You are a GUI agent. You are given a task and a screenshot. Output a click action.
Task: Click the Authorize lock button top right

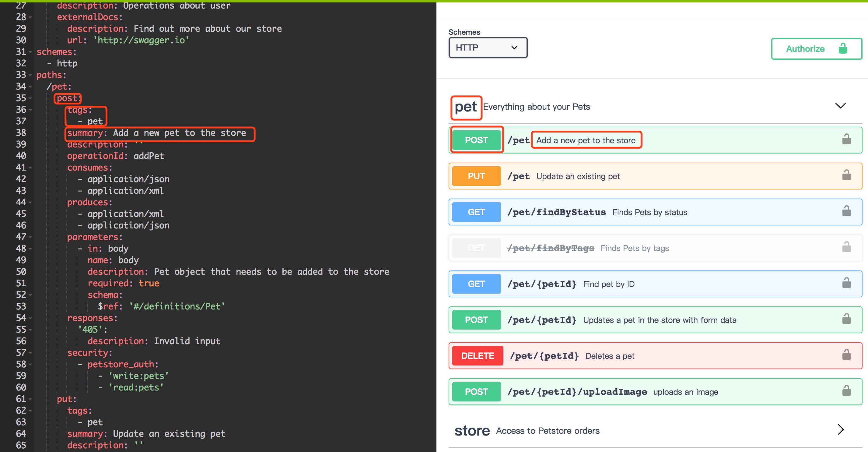pos(816,48)
